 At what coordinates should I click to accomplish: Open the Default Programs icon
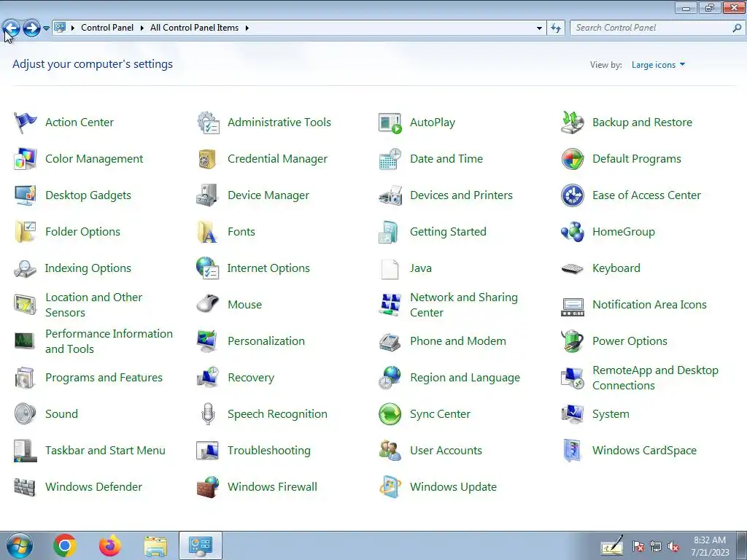pyautogui.click(x=572, y=159)
